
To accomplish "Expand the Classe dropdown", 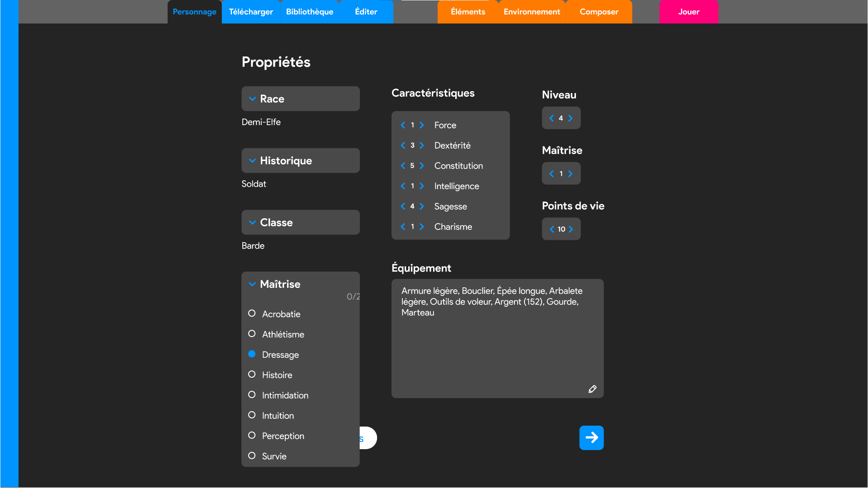I will [300, 223].
